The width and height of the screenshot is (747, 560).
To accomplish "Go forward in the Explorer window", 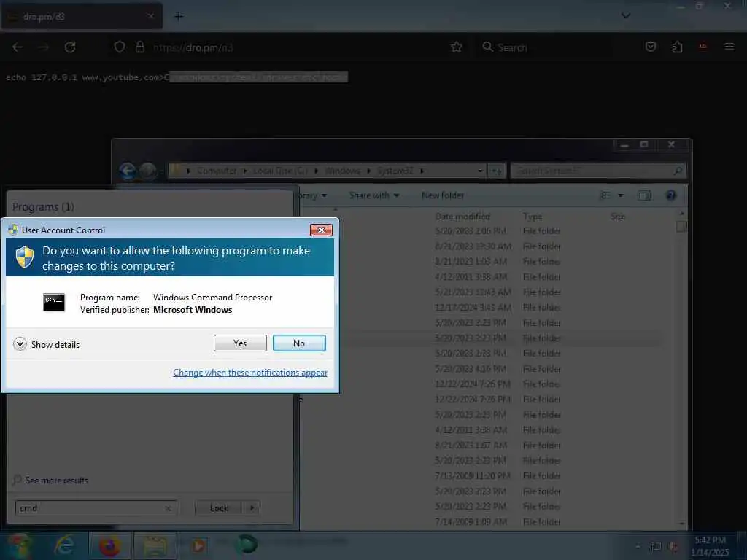I will click(148, 171).
